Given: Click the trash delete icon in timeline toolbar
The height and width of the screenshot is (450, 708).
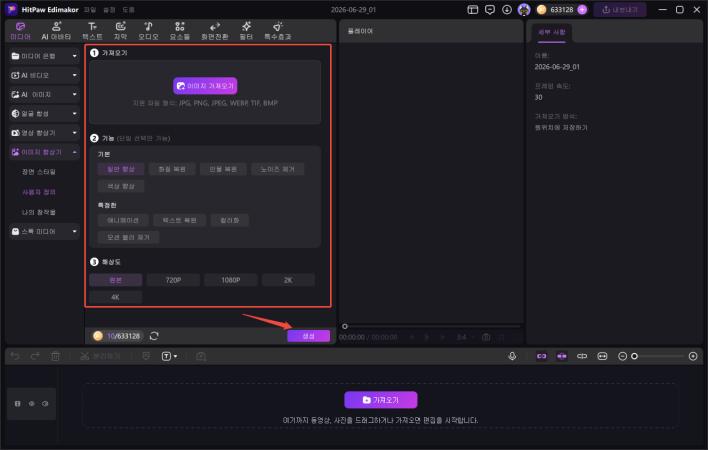Looking at the screenshot, I should point(55,356).
